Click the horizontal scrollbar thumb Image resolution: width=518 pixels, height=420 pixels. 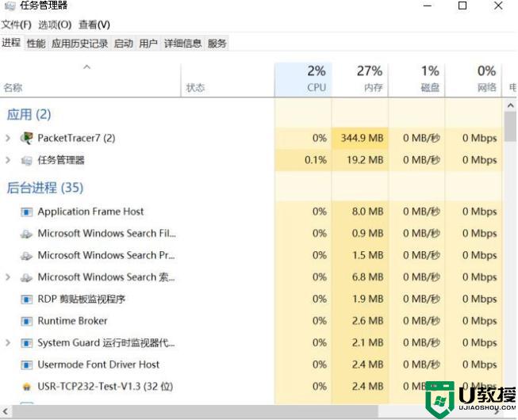(195, 412)
